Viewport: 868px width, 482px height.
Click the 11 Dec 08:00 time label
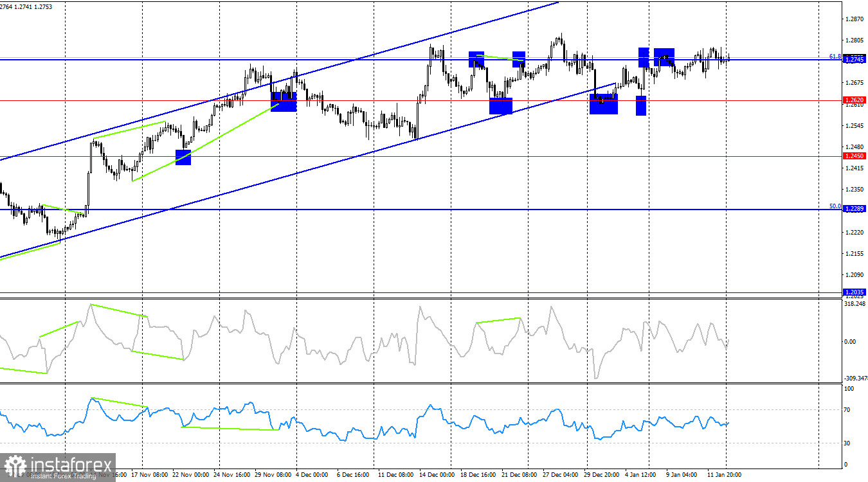click(x=397, y=475)
